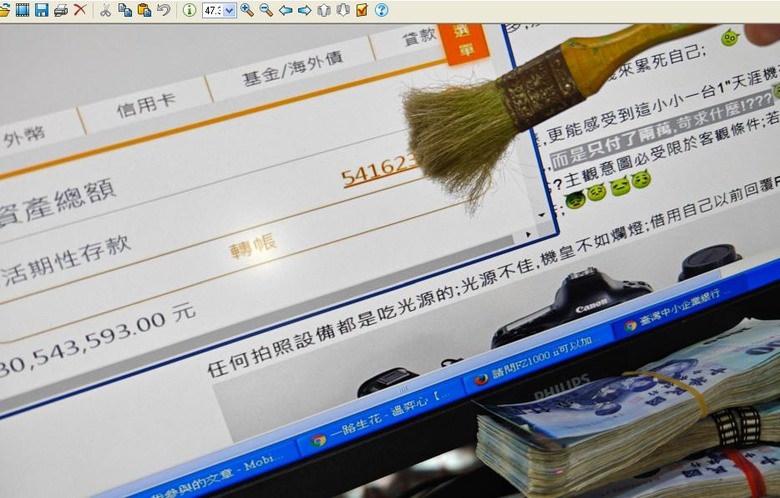The height and width of the screenshot is (498, 780).
Task: Open a file with the folder icon
Action: click(x=4, y=10)
